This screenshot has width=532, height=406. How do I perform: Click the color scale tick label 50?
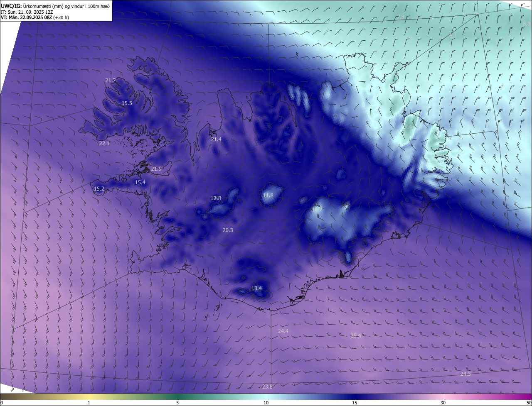529,403
